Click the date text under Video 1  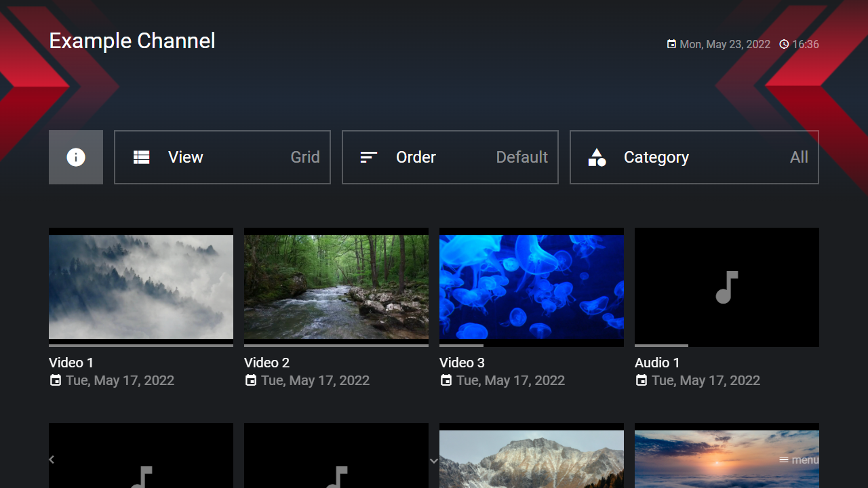coord(120,380)
